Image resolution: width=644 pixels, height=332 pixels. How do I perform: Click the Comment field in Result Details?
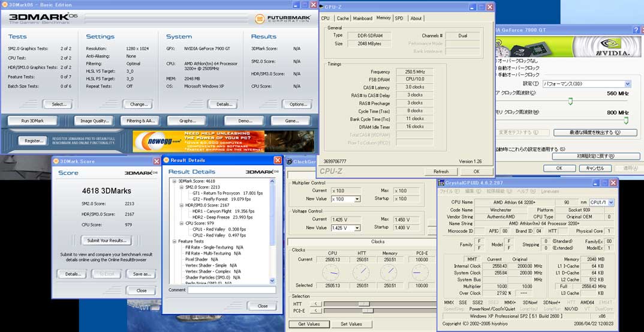click(x=231, y=290)
